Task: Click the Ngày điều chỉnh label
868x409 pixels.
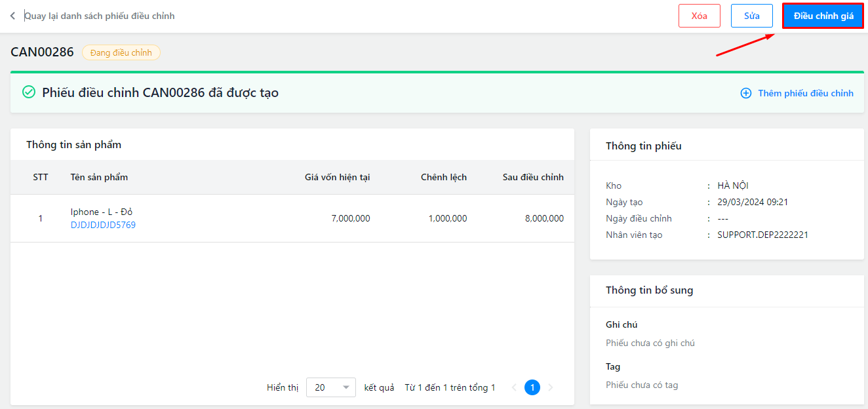Action: point(639,218)
